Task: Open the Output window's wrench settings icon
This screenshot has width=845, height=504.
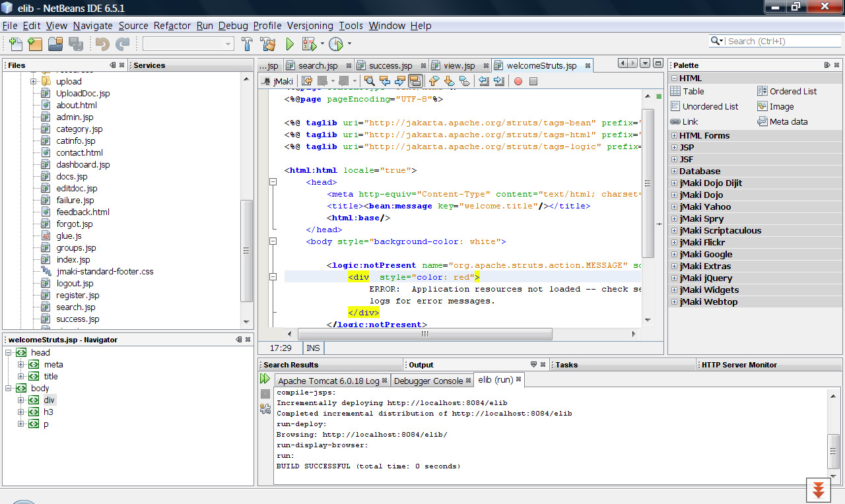Action: (265, 409)
